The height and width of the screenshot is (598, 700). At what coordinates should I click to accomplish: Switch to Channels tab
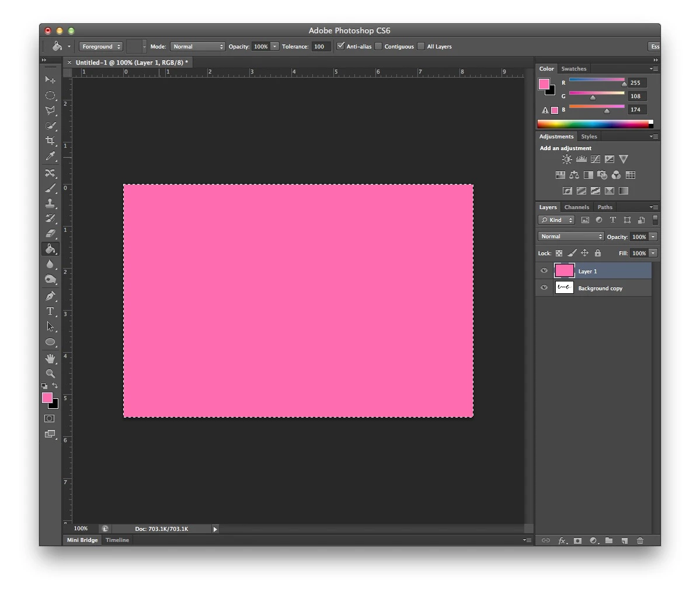click(576, 207)
